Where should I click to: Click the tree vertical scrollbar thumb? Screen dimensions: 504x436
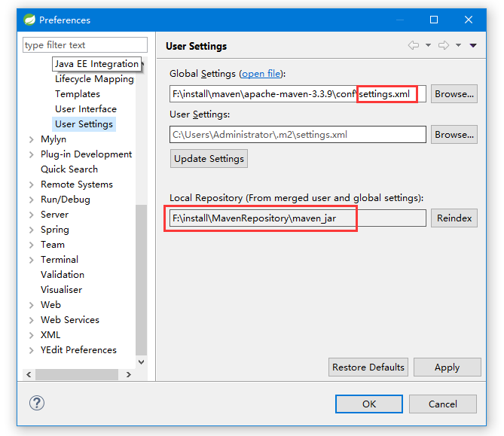141,279
